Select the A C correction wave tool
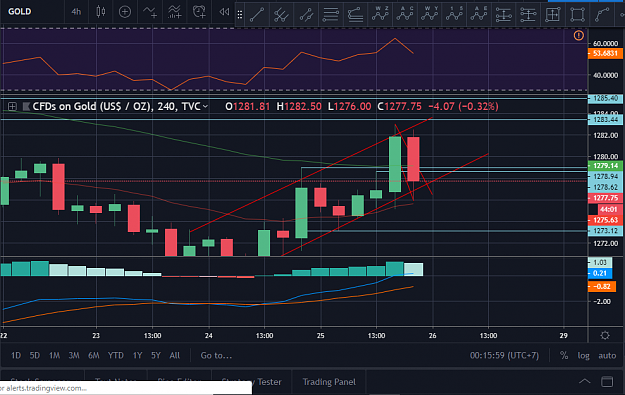 pyautogui.click(x=405, y=14)
